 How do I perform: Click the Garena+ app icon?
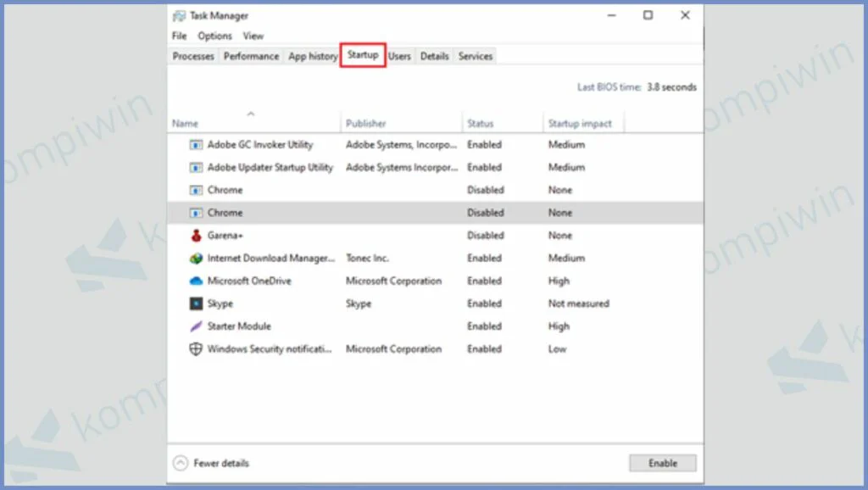click(x=196, y=236)
